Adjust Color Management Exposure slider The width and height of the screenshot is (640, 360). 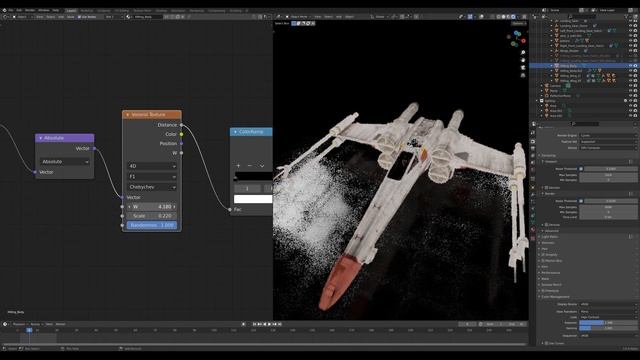(609, 322)
